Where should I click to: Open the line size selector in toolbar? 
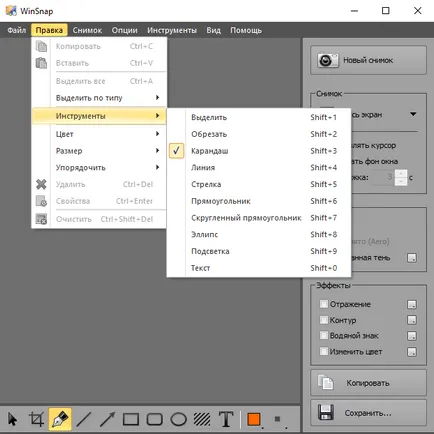pos(278,419)
